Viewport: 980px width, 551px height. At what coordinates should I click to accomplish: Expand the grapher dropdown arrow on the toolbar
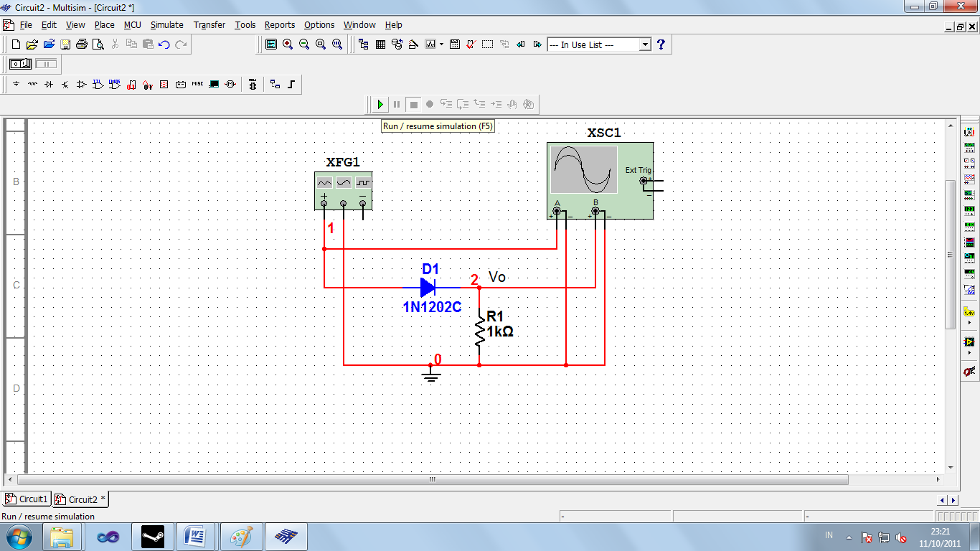441,44
